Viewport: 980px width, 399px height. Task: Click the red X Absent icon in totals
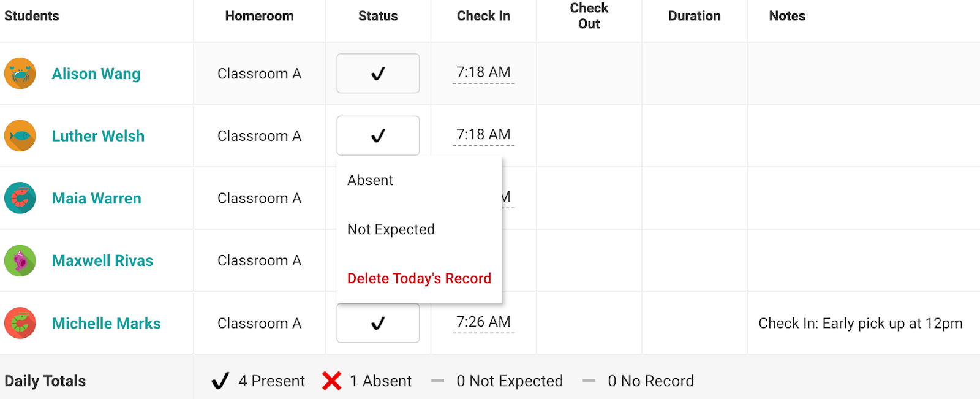(331, 381)
